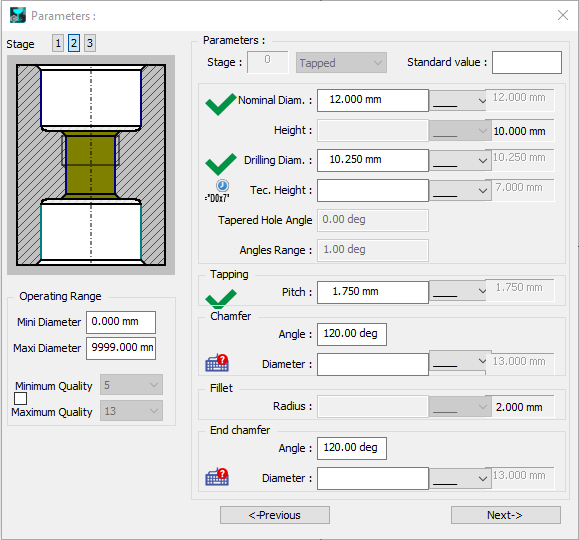The width and height of the screenshot is (579, 540).
Task: Click the clock formula icon near Tec. Height
Action: [x=222, y=185]
